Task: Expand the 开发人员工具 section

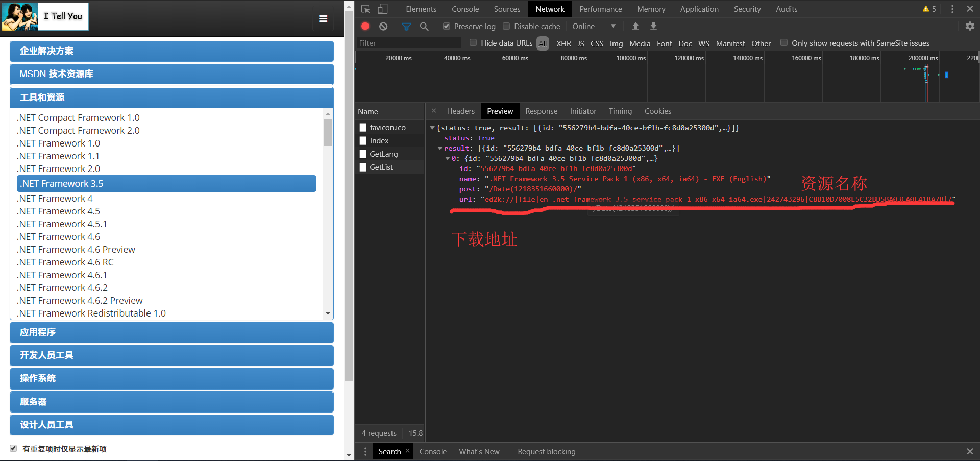Action: coord(171,355)
